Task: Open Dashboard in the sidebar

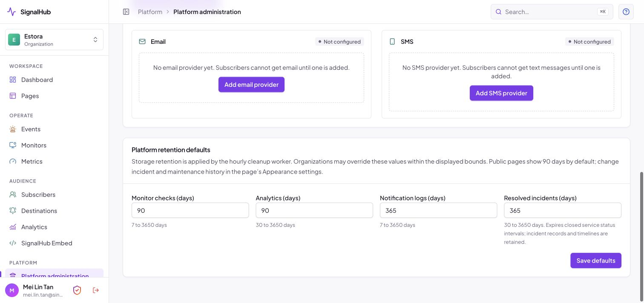Action: pos(54,80)
